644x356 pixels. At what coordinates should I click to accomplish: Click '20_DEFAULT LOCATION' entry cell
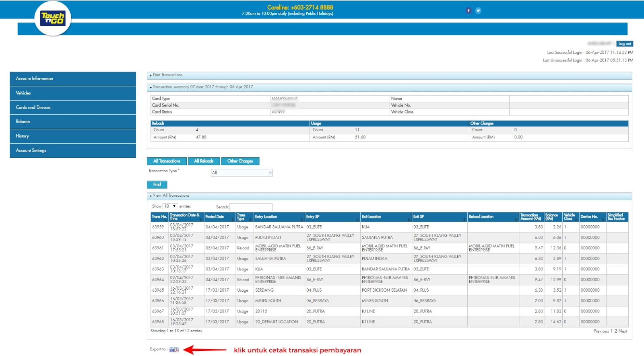pyautogui.click(x=277, y=322)
